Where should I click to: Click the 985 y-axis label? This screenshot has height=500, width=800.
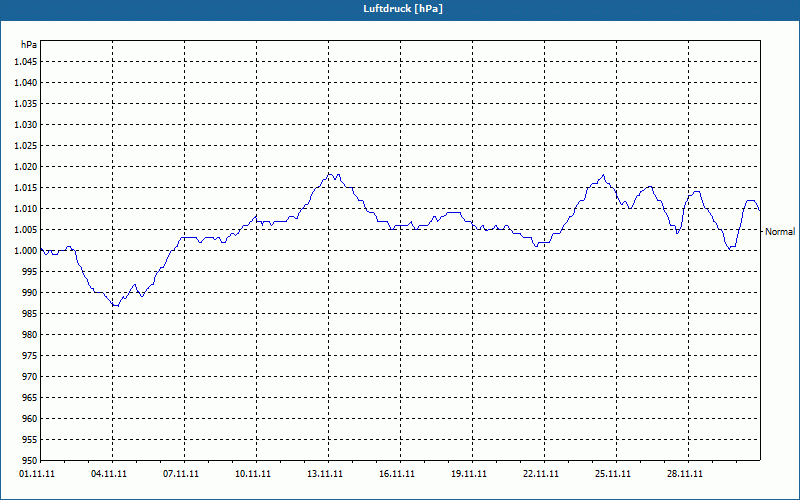pos(30,314)
